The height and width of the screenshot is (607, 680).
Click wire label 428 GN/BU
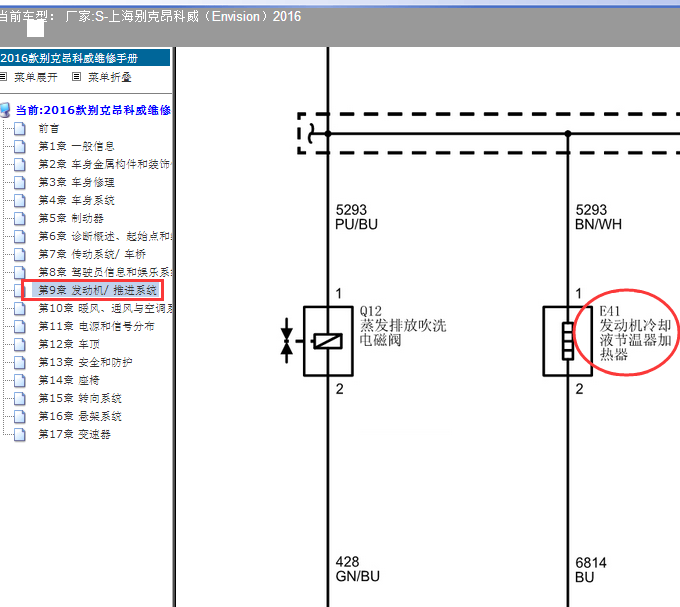coord(357,569)
